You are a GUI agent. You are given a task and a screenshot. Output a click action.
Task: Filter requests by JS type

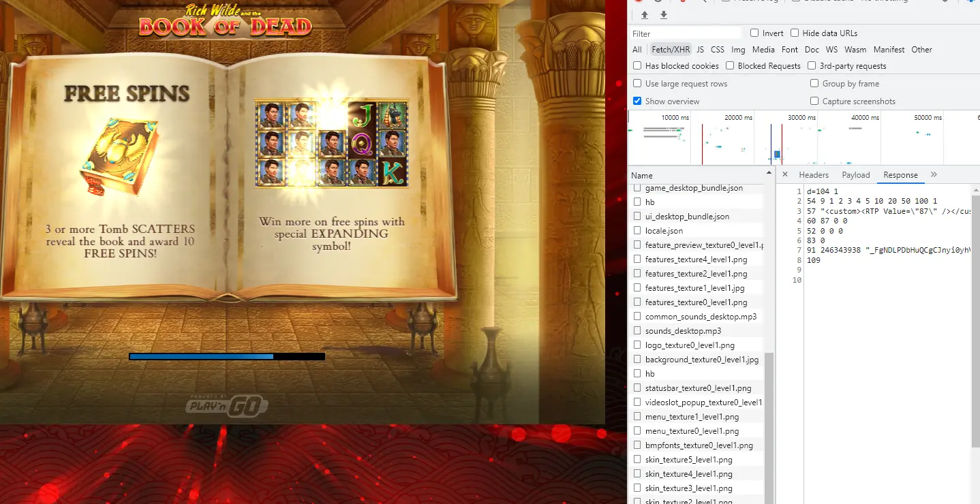coord(701,50)
